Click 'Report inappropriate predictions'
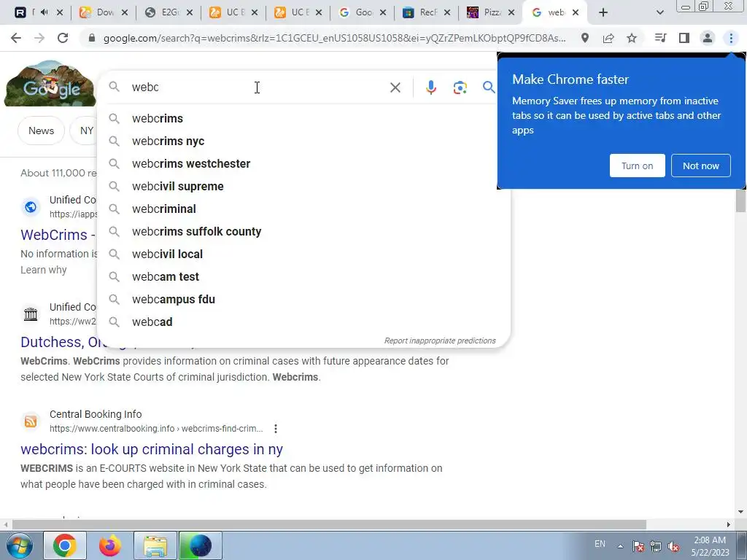Viewport: 747px width, 560px height. [x=440, y=341]
